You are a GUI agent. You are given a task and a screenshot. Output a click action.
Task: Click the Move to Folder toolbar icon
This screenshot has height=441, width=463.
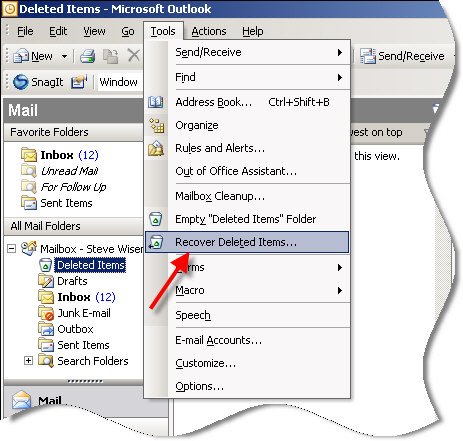110,56
